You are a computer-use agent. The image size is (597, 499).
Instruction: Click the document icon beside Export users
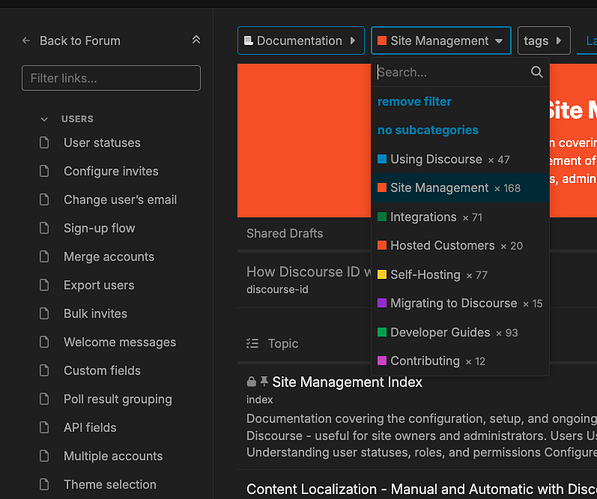[x=45, y=285]
